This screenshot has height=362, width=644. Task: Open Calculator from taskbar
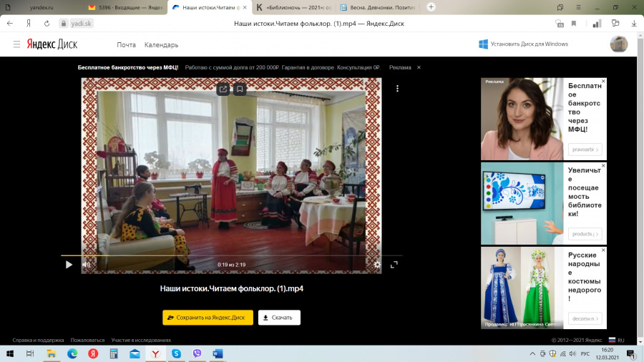pyautogui.click(x=114, y=353)
